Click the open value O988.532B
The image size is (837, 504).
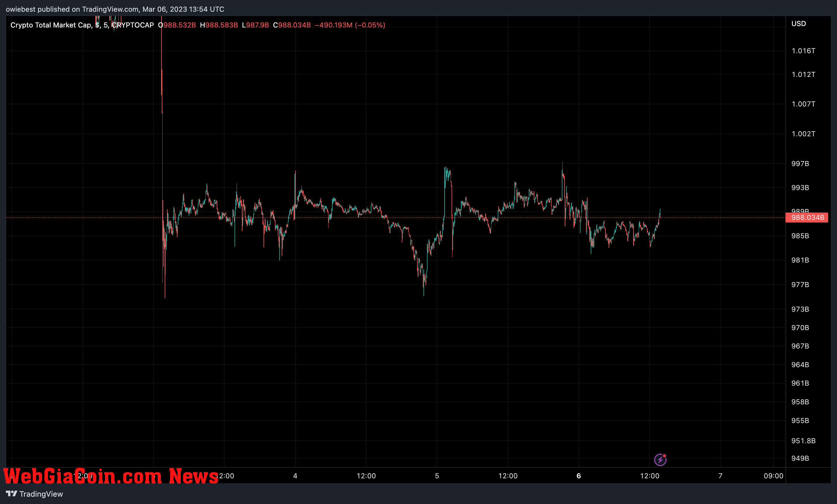[177, 25]
